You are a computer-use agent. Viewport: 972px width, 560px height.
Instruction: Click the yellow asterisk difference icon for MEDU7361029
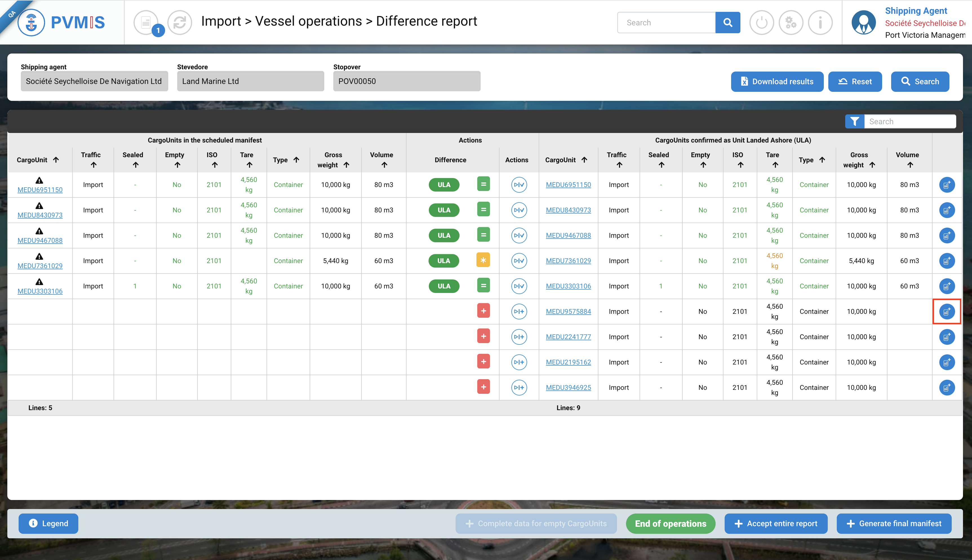483,260
